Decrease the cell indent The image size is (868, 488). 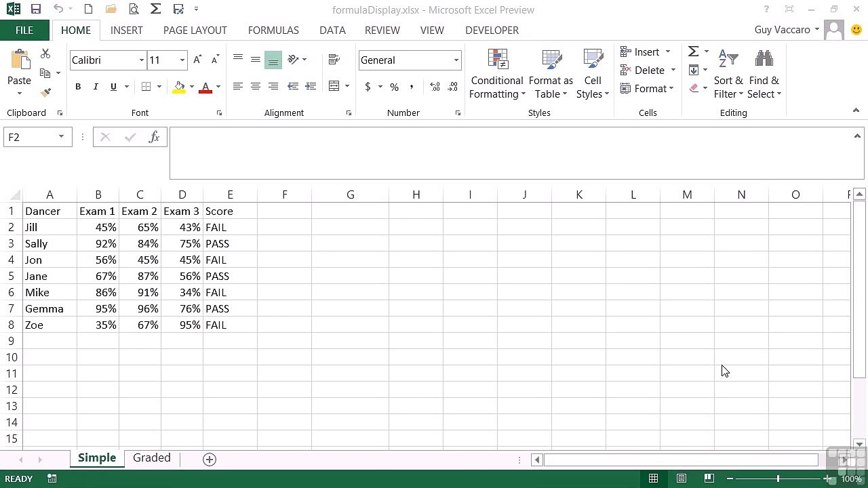tap(293, 86)
